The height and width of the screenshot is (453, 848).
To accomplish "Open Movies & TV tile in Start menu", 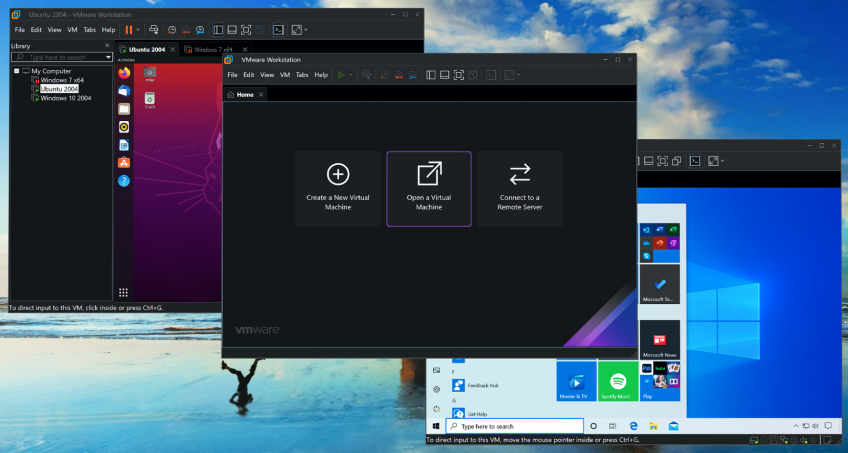I will click(x=576, y=382).
